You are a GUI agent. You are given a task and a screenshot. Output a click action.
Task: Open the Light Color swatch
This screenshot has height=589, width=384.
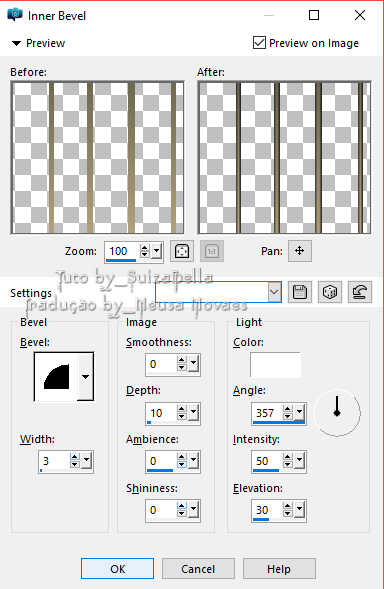(275, 365)
